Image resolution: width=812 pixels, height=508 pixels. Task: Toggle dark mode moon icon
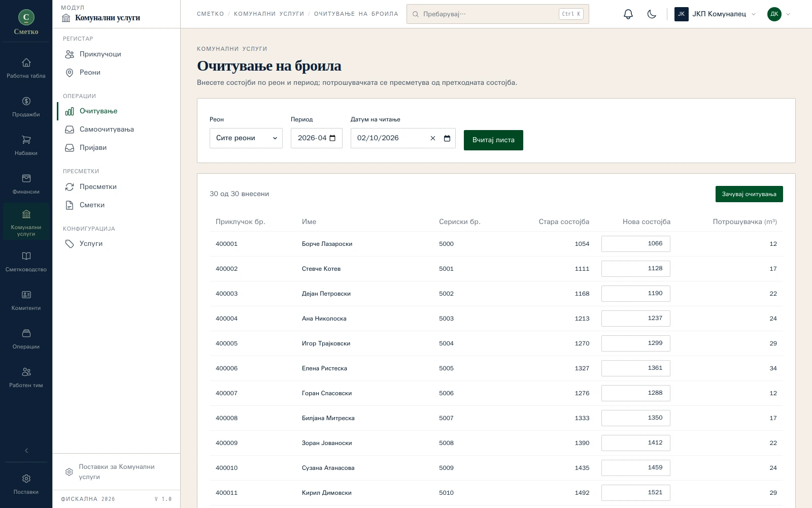click(652, 14)
